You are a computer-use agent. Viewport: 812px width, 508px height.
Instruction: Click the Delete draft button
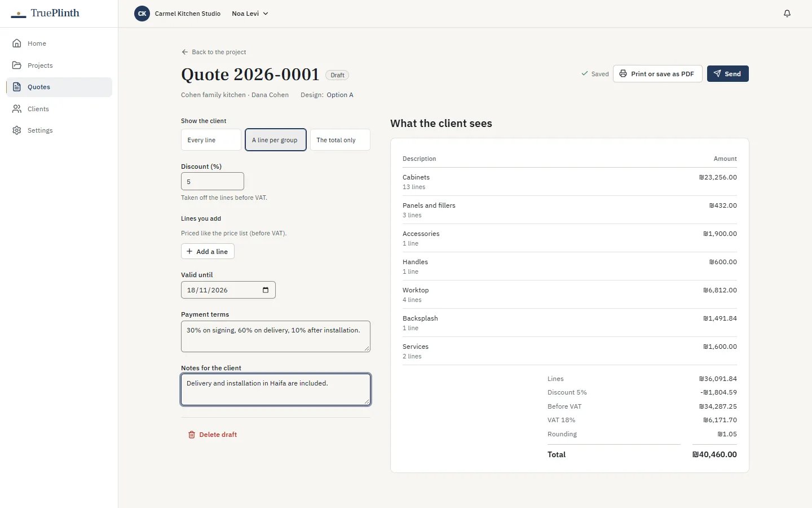coord(213,435)
